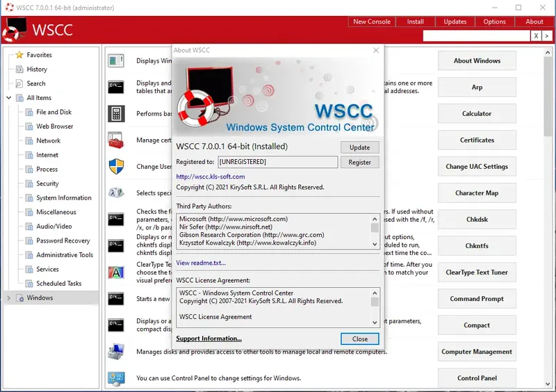This screenshot has width=556, height=392.
Task: Open the History icon in sidebar
Action: pyautogui.click(x=20, y=70)
